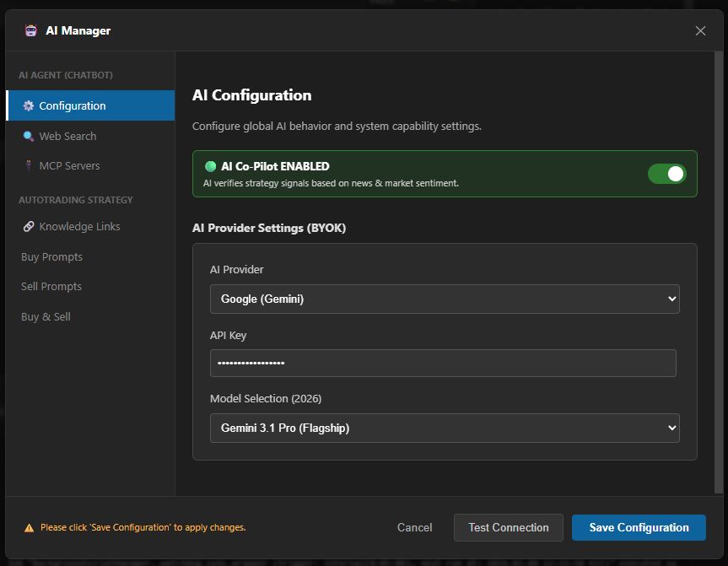Close the AI Manager dialog
The image size is (728, 566).
point(700,30)
